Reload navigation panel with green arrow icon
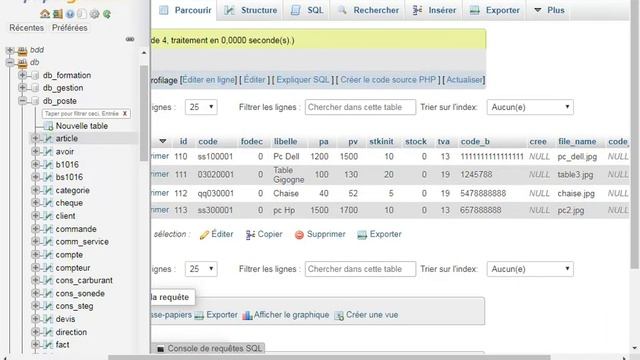 point(107,14)
